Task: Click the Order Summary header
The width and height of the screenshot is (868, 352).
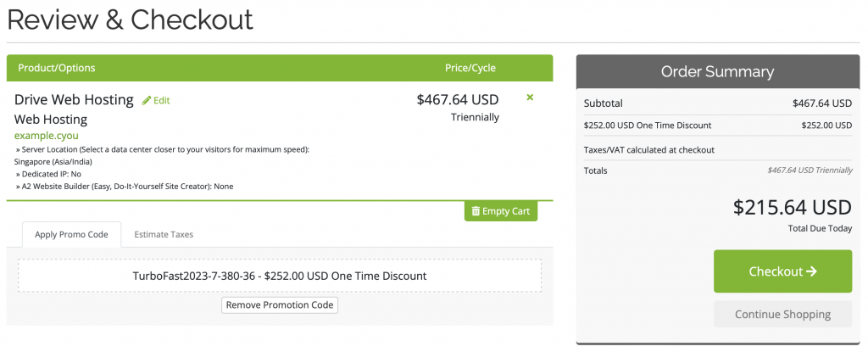Action: 717,72
